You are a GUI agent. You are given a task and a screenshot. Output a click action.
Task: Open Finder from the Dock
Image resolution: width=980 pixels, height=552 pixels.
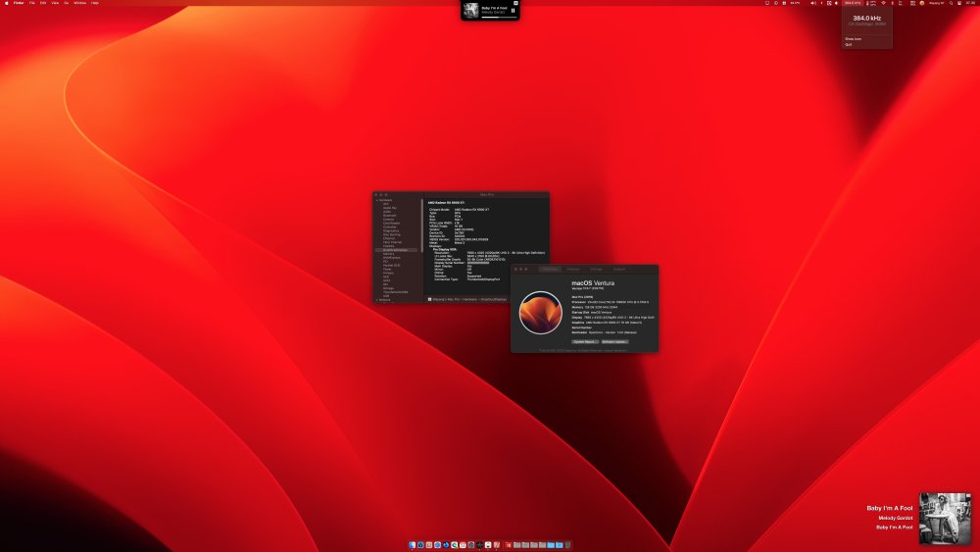413,545
